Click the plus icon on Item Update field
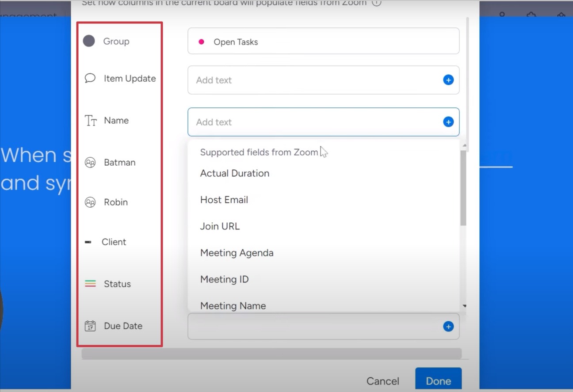 pos(448,80)
